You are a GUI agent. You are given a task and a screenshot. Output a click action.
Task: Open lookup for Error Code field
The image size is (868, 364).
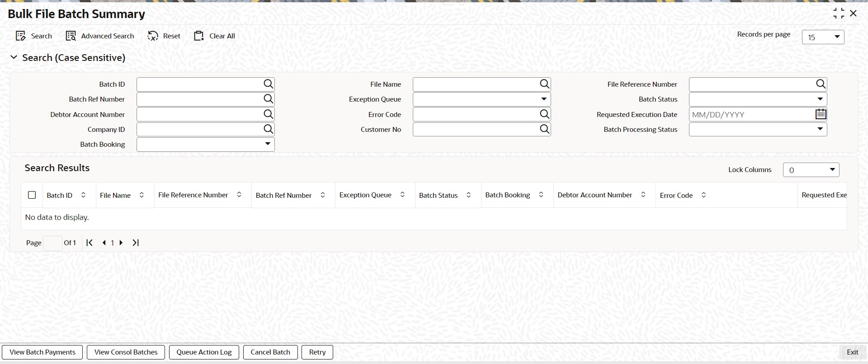(544, 114)
